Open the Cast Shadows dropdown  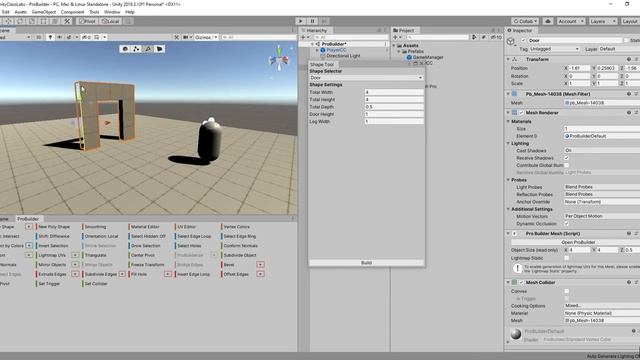[x=602, y=151]
